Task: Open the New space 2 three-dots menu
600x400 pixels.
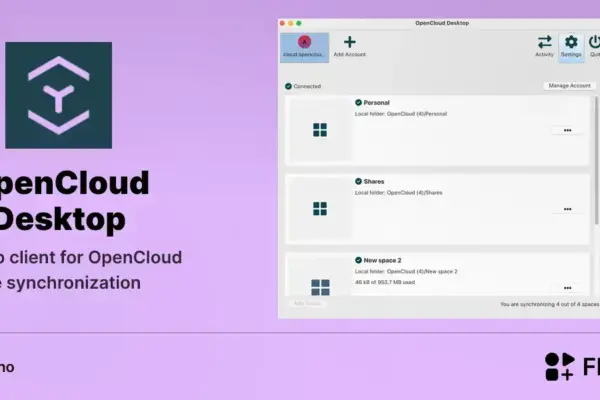Action: pos(567,288)
